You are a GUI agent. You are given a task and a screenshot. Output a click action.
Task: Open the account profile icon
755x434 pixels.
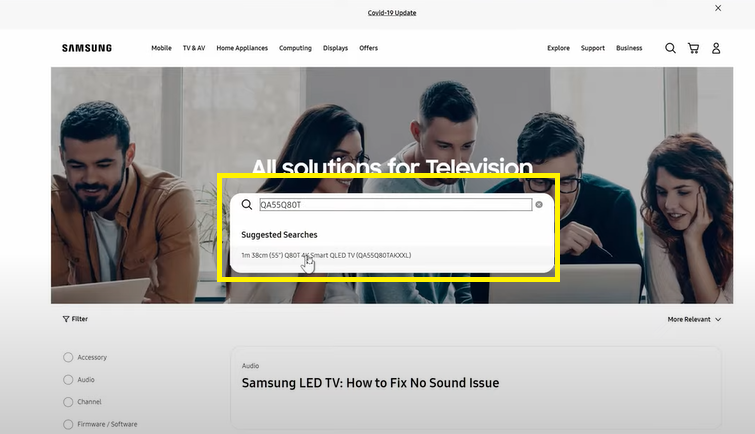[x=716, y=48]
